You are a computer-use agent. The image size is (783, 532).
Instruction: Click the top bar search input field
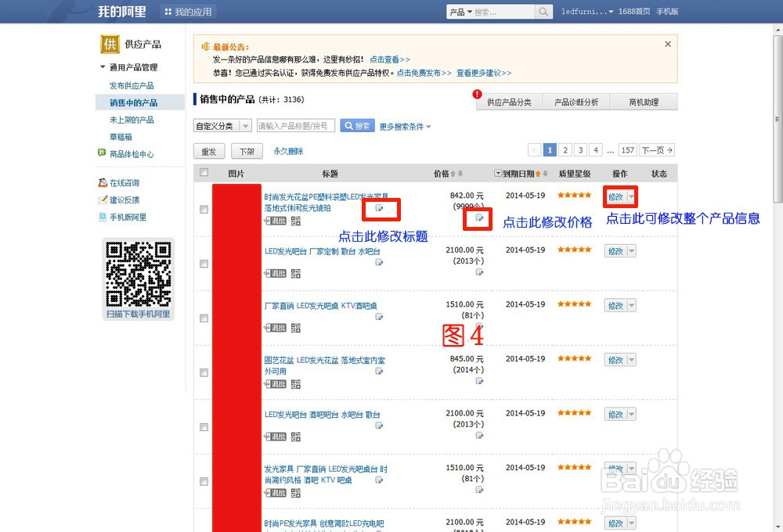[503, 12]
